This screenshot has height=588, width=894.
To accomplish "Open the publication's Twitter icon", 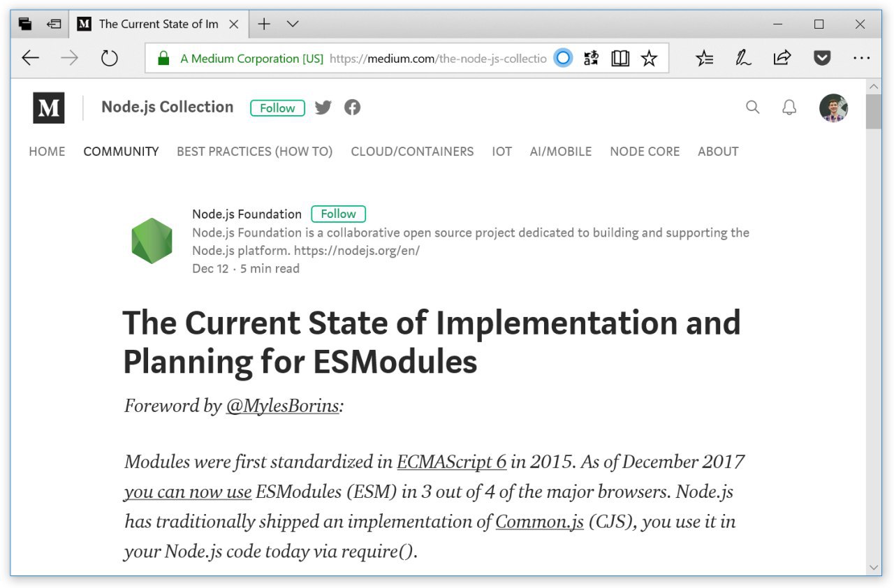I will (x=323, y=108).
